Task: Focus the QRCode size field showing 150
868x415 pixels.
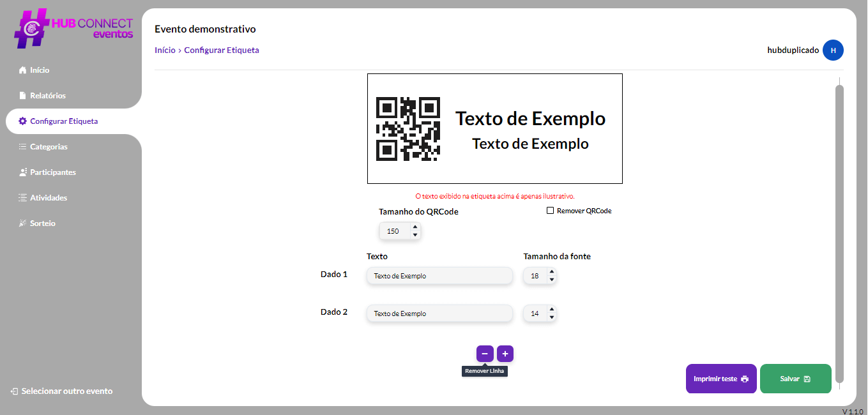Action: [x=400, y=231]
